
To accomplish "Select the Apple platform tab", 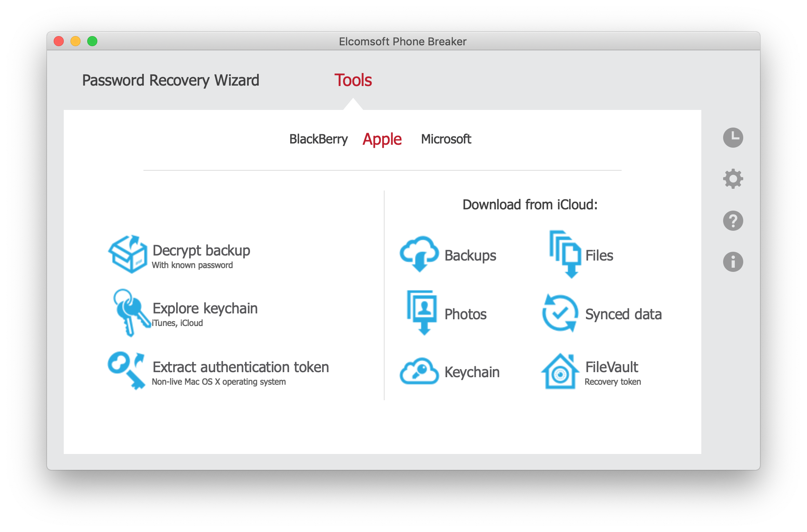I will coord(382,139).
